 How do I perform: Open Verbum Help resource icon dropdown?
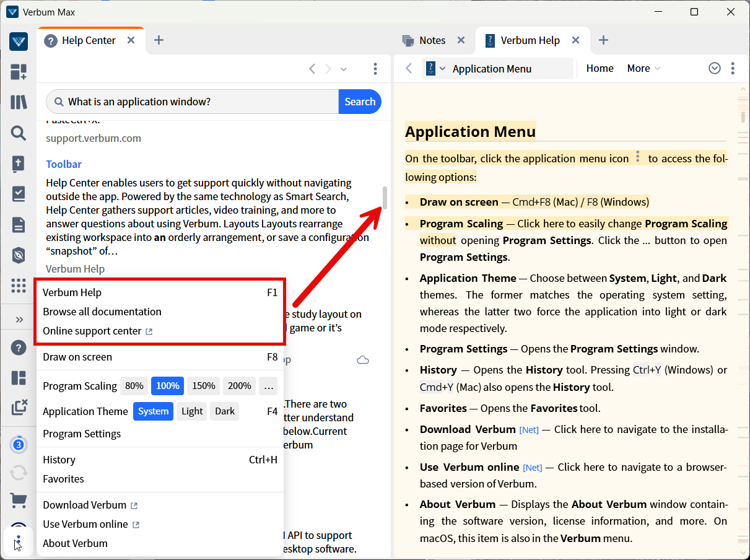pos(435,69)
